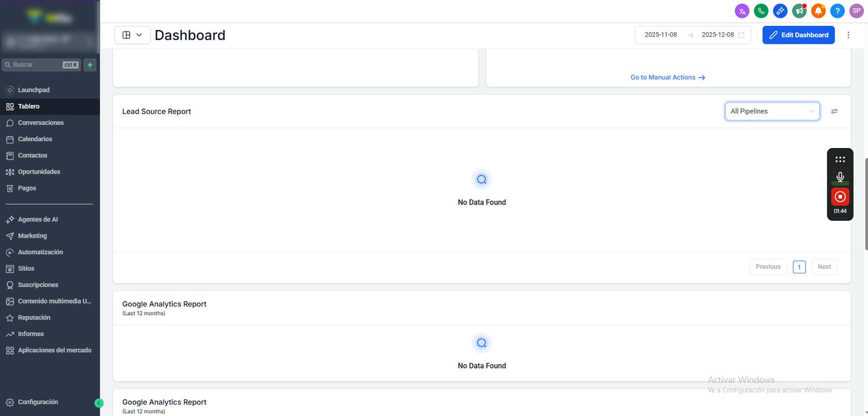Open Sitios in the sidebar
The width and height of the screenshot is (868, 416).
[50, 268]
